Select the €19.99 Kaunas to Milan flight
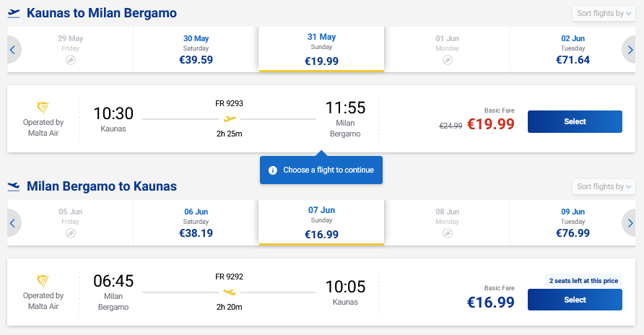644x335 pixels. point(575,121)
